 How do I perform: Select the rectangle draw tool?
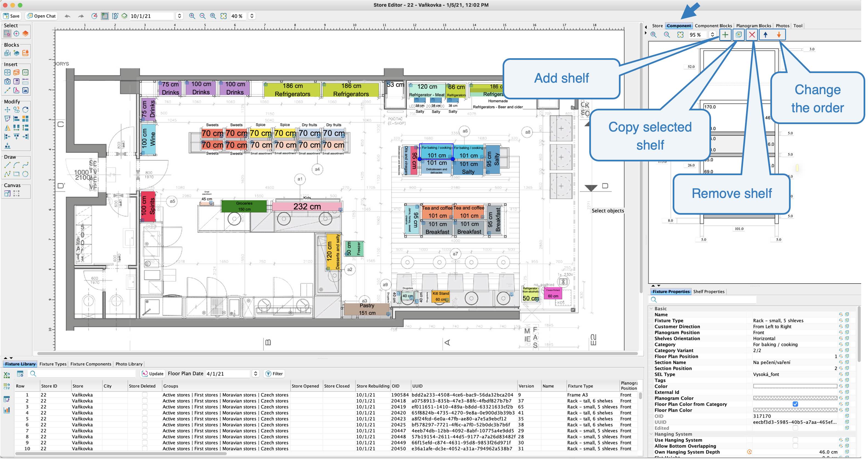(16, 174)
